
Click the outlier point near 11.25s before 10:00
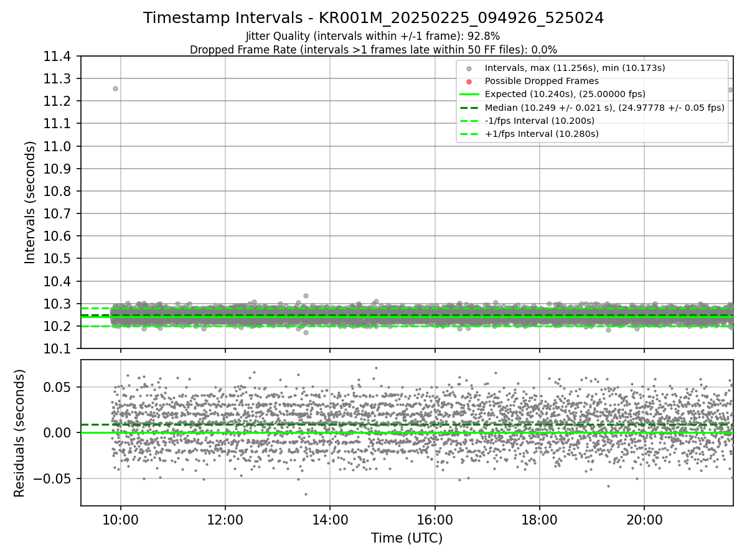tap(115, 88)
